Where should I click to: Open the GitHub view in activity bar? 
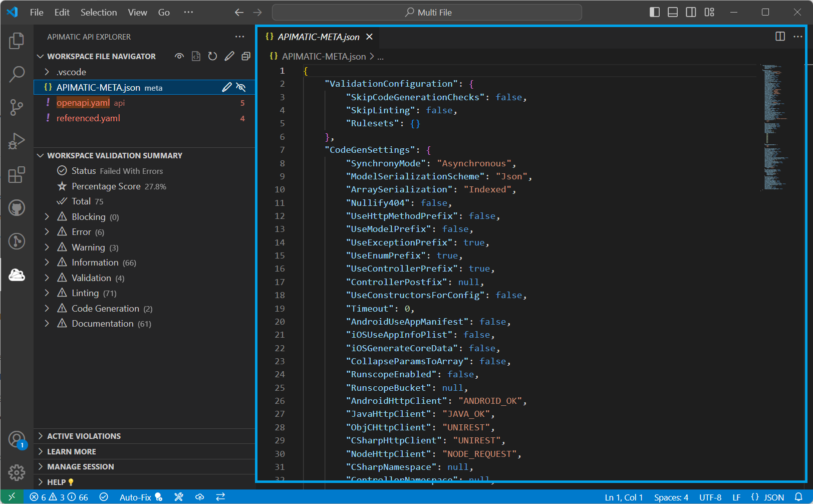[17, 207]
